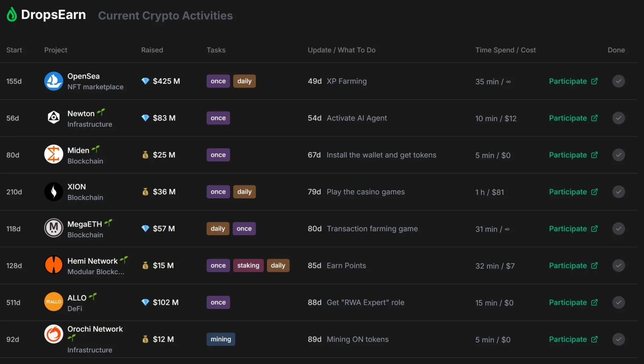Image resolution: width=644 pixels, height=364 pixels.
Task: Click the diamond icon beside $57 M
Action: [x=146, y=229]
